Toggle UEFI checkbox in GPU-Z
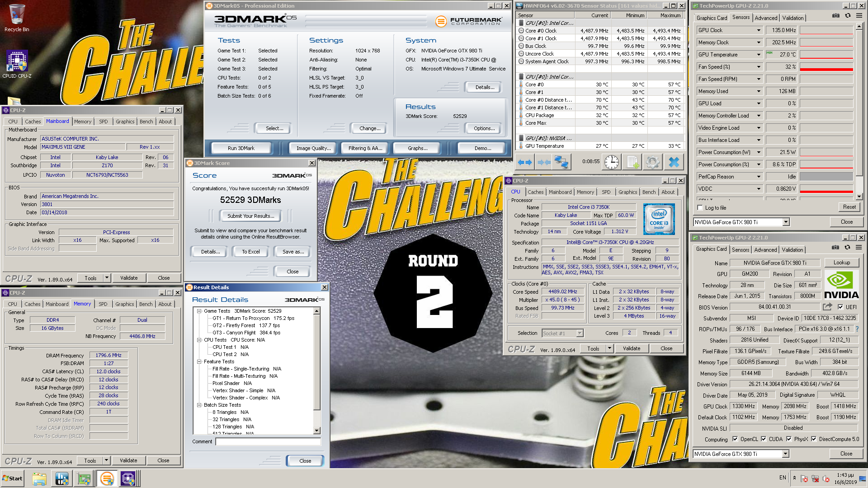The image size is (868, 488). tap(840, 307)
